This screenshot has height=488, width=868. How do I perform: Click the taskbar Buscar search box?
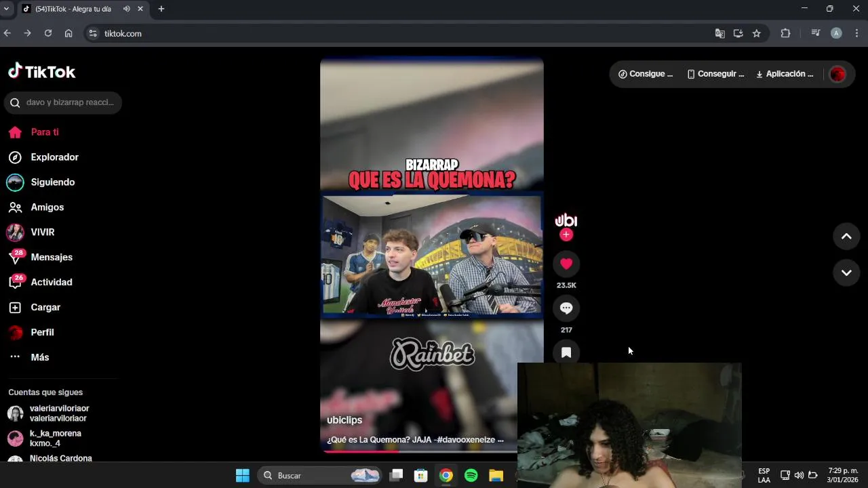(x=319, y=476)
